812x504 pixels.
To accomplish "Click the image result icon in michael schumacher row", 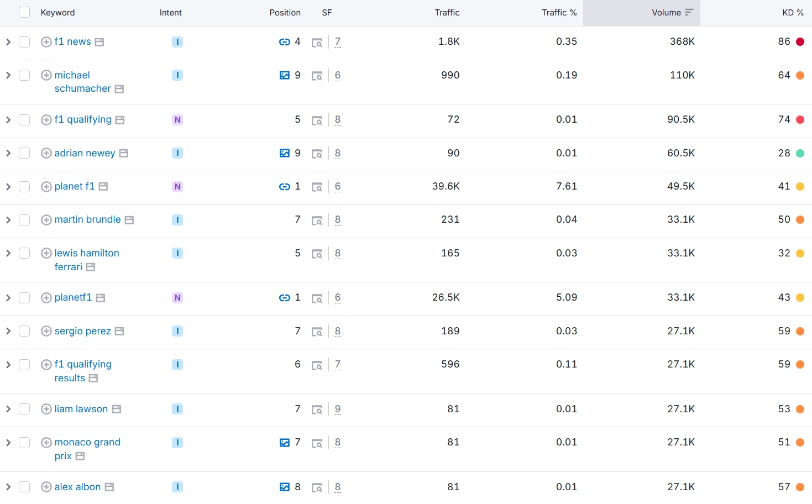I will 284,75.
